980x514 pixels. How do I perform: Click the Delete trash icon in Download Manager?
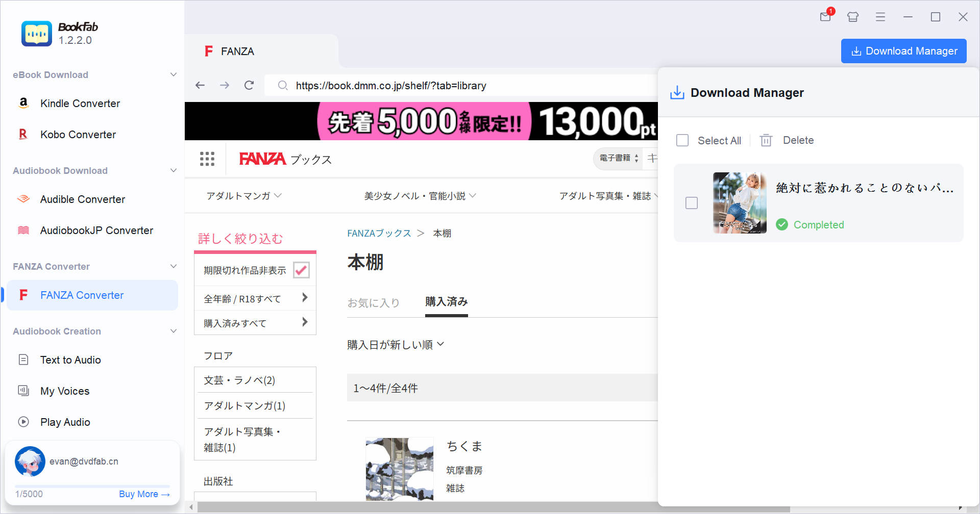tap(766, 140)
